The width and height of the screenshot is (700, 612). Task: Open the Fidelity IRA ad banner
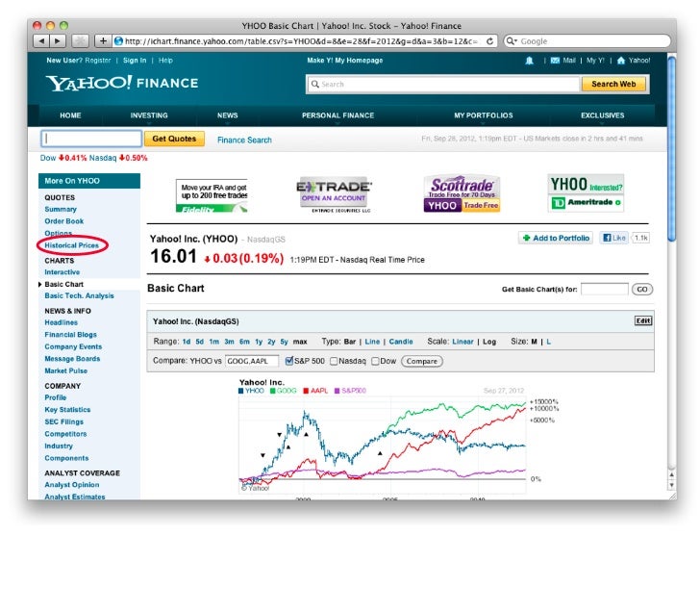click(x=212, y=195)
